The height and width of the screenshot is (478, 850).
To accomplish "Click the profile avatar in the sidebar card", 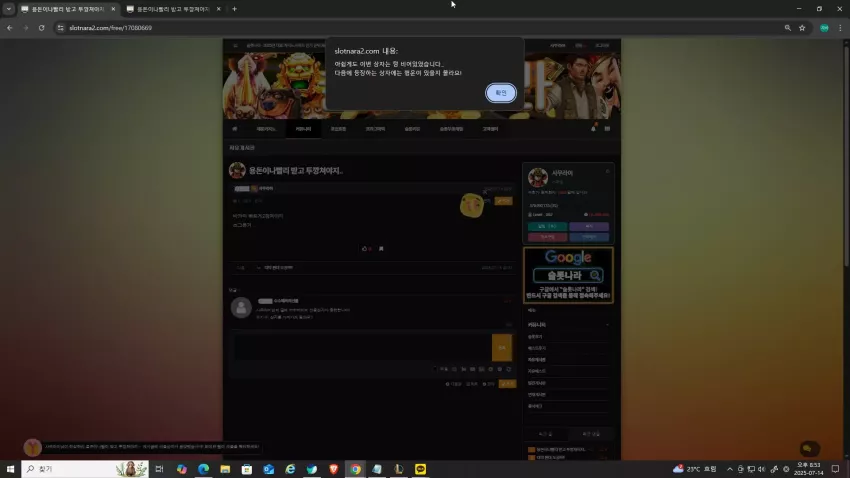I will [x=538, y=177].
